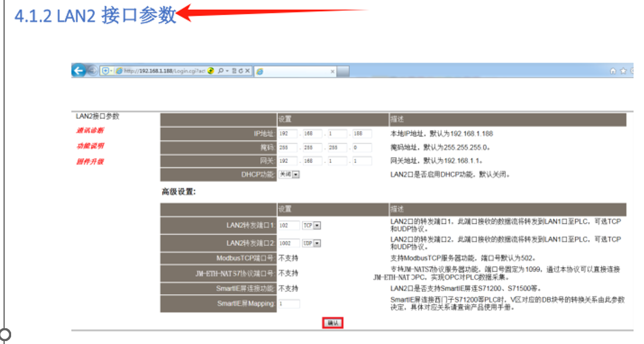Viewport: 644px width, 344px height.
Task: Click the ModbusTCP端口号 row label
Action: 246,258
